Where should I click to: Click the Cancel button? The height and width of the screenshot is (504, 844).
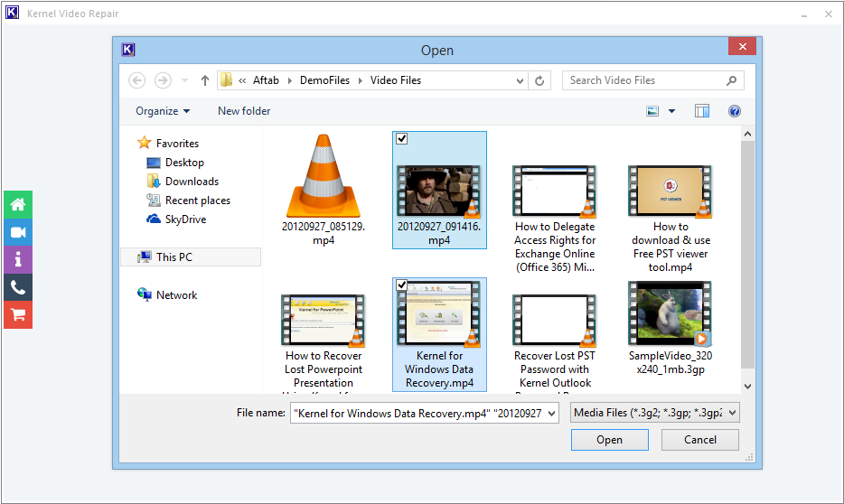(x=699, y=440)
